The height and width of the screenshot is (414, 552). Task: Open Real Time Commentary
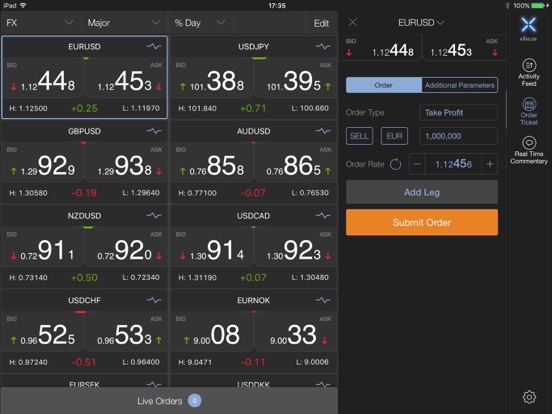coord(529,150)
